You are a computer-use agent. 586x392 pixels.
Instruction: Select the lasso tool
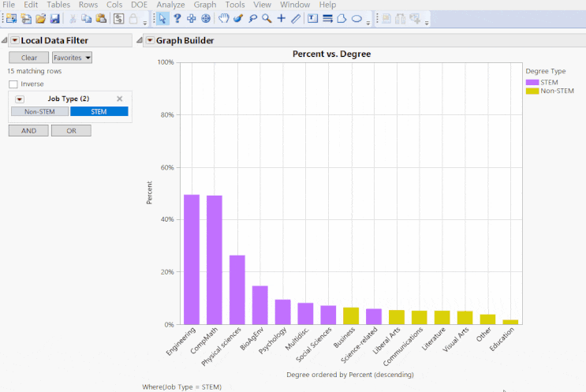[252, 18]
